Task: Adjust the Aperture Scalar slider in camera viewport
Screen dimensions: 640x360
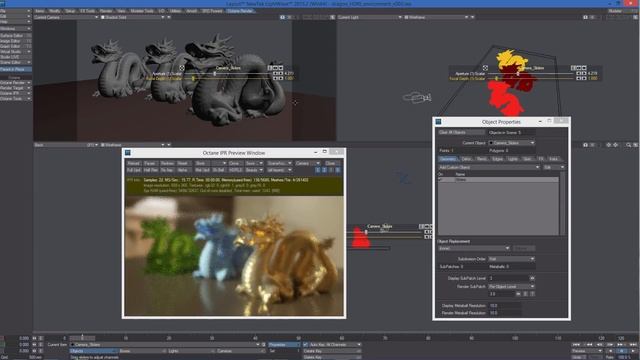Action: click(x=215, y=73)
